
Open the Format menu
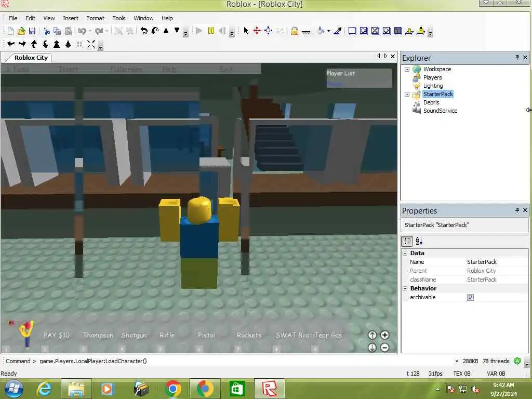point(95,18)
